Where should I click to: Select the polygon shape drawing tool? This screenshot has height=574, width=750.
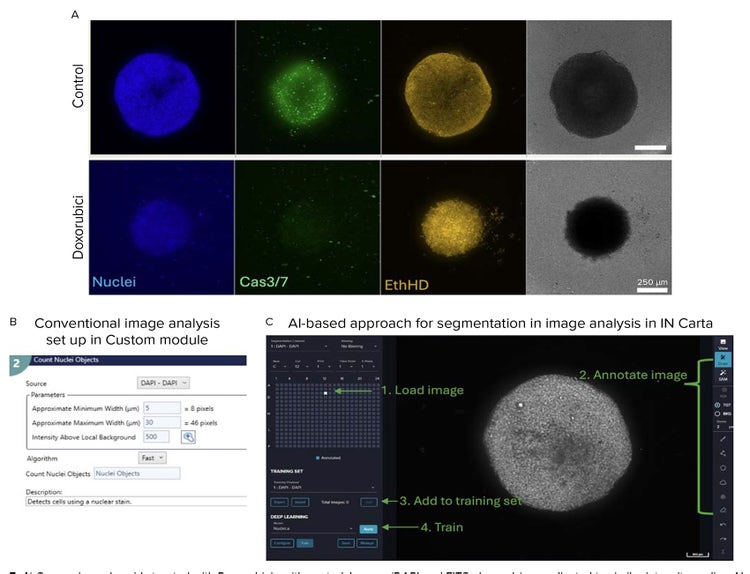(x=723, y=467)
